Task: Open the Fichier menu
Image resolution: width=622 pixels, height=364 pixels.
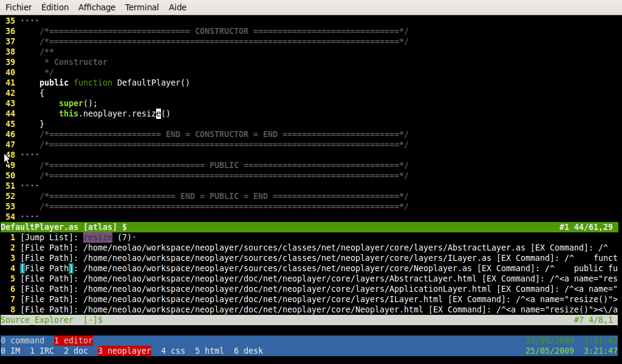Action: (18, 7)
